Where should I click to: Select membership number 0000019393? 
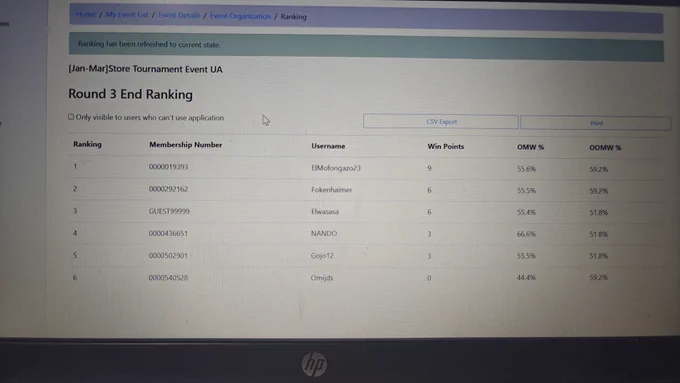168,167
